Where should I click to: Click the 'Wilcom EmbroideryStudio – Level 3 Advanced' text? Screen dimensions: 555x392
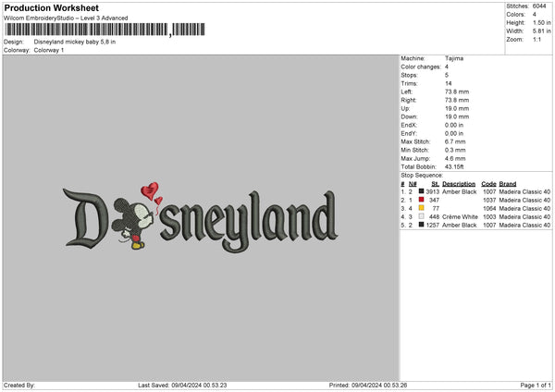point(66,18)
